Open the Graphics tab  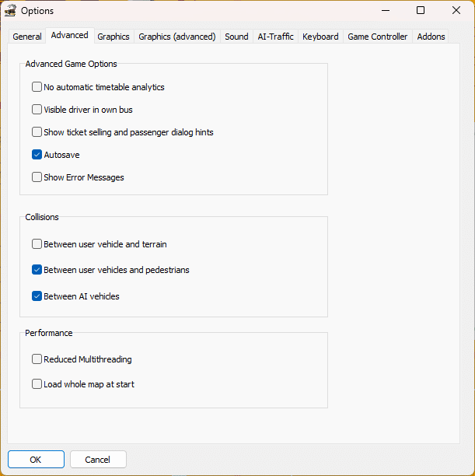point(114,37)
